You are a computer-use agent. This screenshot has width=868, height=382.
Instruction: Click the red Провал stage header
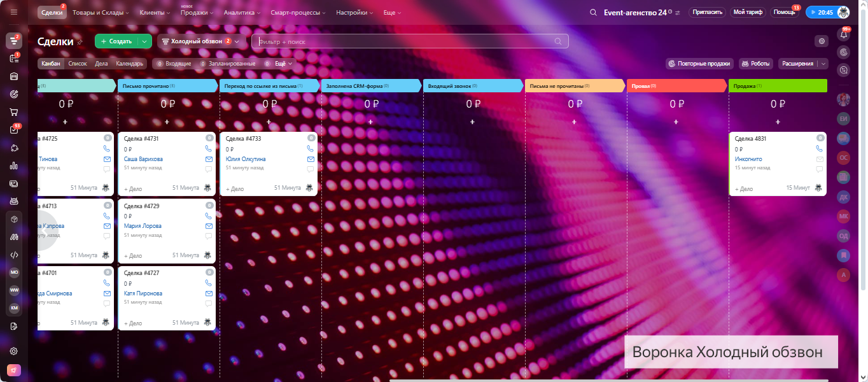tap(676, 85)
